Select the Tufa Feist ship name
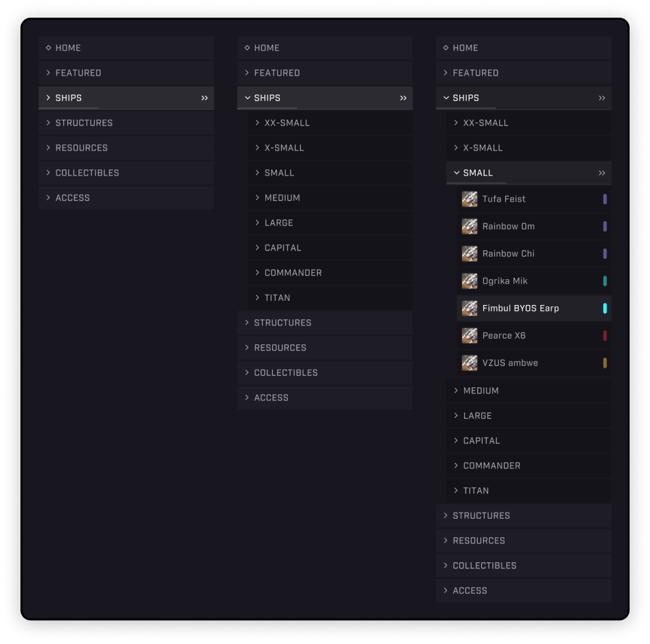 [x=504, y=199]
